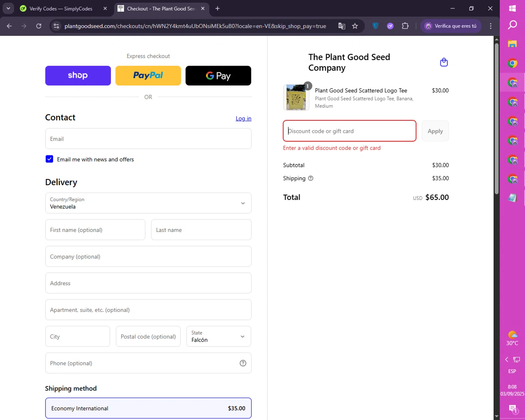Open the weather widget showing 30°C
The height and width of the screenshot is (420, 525).
point(512,338)
